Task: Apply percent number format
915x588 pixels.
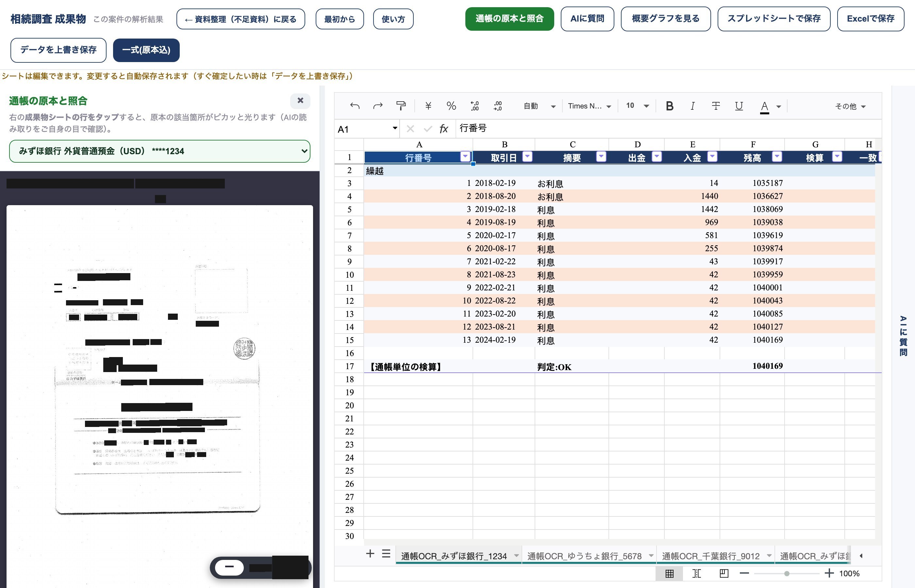Action: point(451,106)
